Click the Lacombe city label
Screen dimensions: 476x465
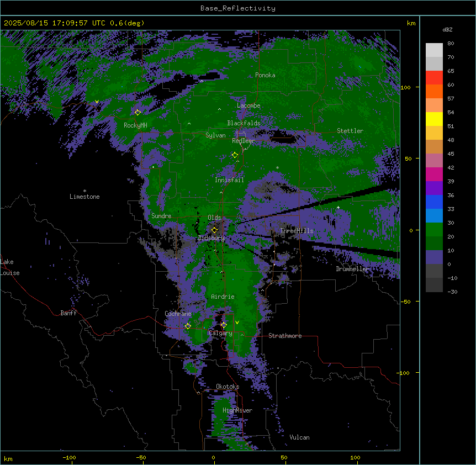tap(248, 105)
